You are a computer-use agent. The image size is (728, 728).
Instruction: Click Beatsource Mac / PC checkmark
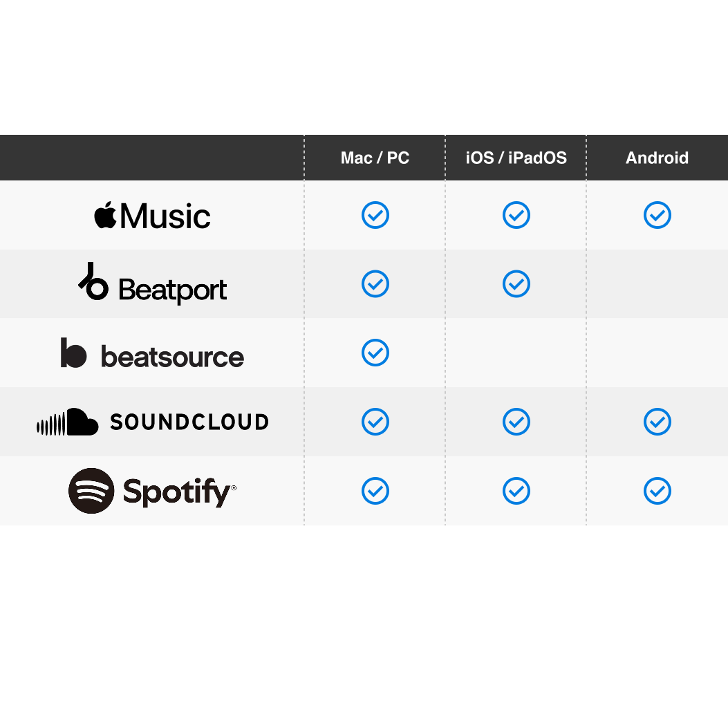(375, 353)
